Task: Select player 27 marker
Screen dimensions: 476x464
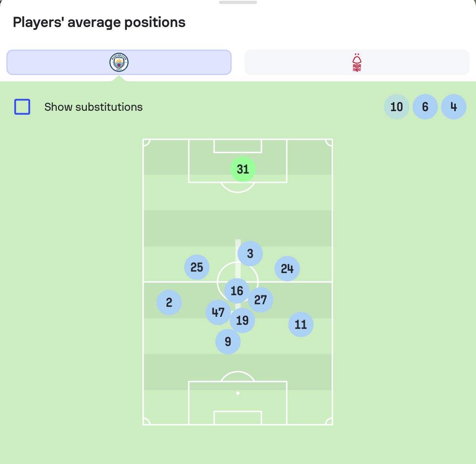Action: pos(261,300)
